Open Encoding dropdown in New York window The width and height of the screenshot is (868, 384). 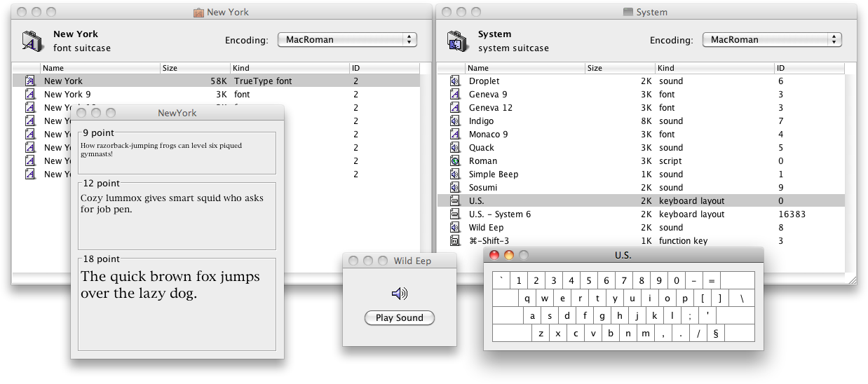[x=347, y=40]
